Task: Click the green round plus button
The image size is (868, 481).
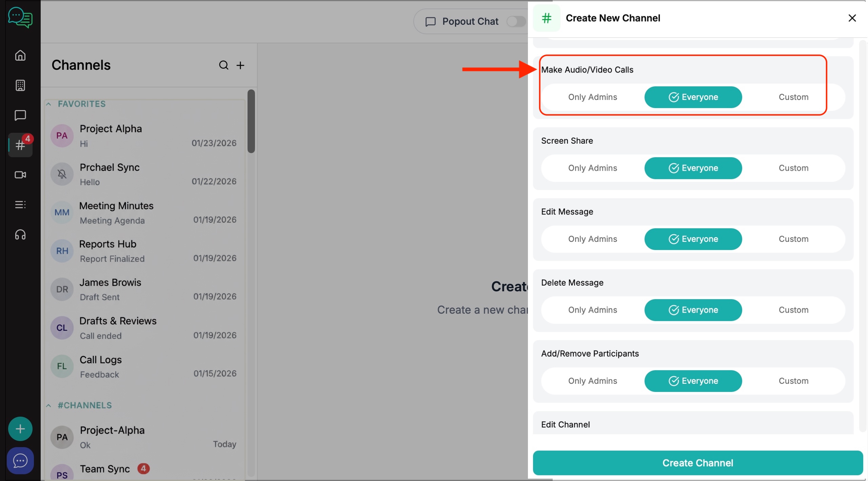Action: tap(20, 429)
